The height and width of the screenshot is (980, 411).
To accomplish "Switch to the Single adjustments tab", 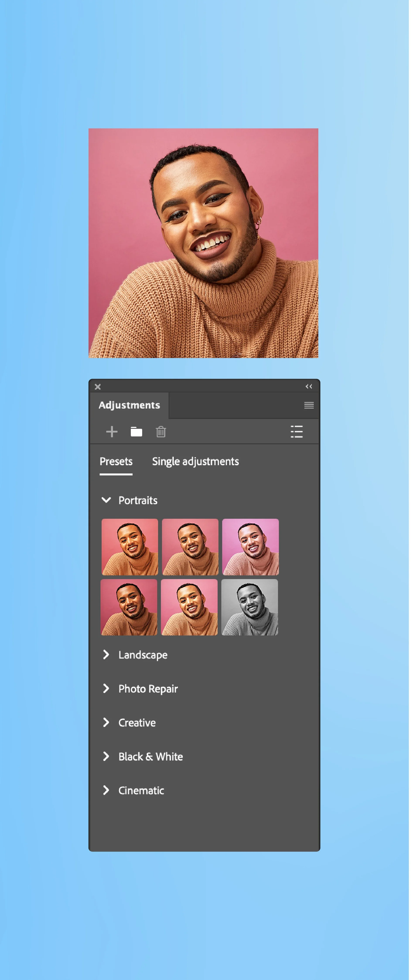I will (x=195, y=462).
